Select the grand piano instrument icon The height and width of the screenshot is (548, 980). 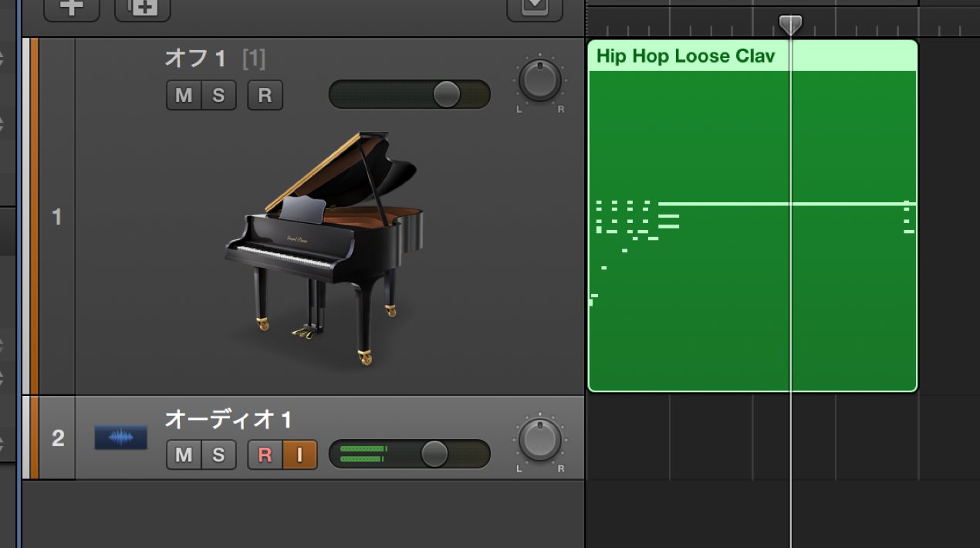pyautogui.click(x=324, y=247)
